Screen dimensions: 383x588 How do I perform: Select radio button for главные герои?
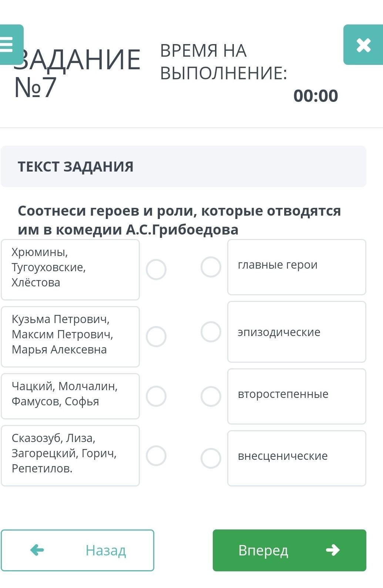click(x=211, y=267)
